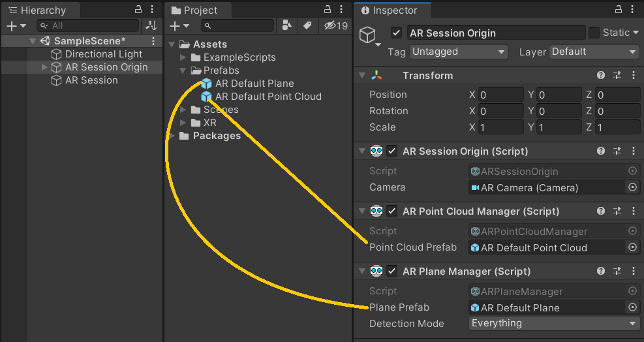Select AR Session object in Hierarchy
644x342 pixels.
[x=91, y=80]
